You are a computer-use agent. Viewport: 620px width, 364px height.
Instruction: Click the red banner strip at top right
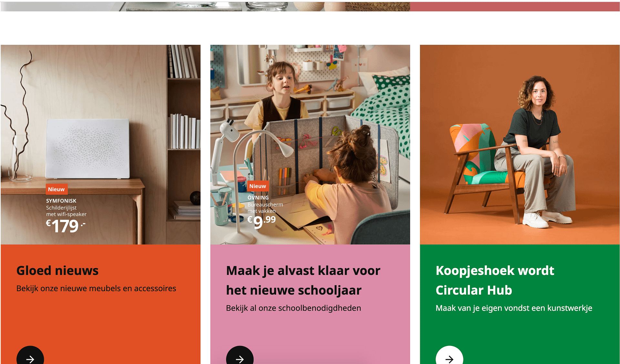(x=515, y=6)
